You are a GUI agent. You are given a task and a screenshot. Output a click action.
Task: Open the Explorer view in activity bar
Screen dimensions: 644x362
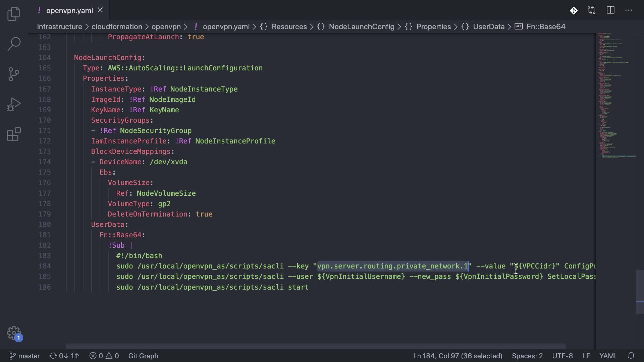[14, 14]
